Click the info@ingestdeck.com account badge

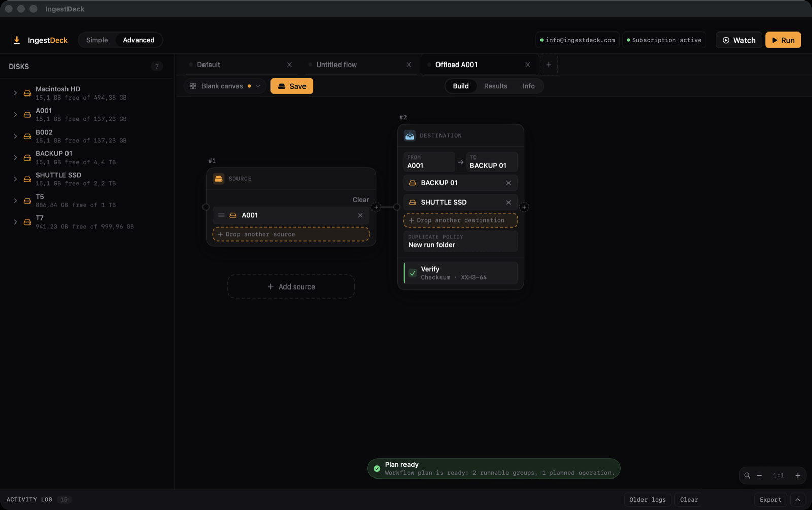click(578, 40)
